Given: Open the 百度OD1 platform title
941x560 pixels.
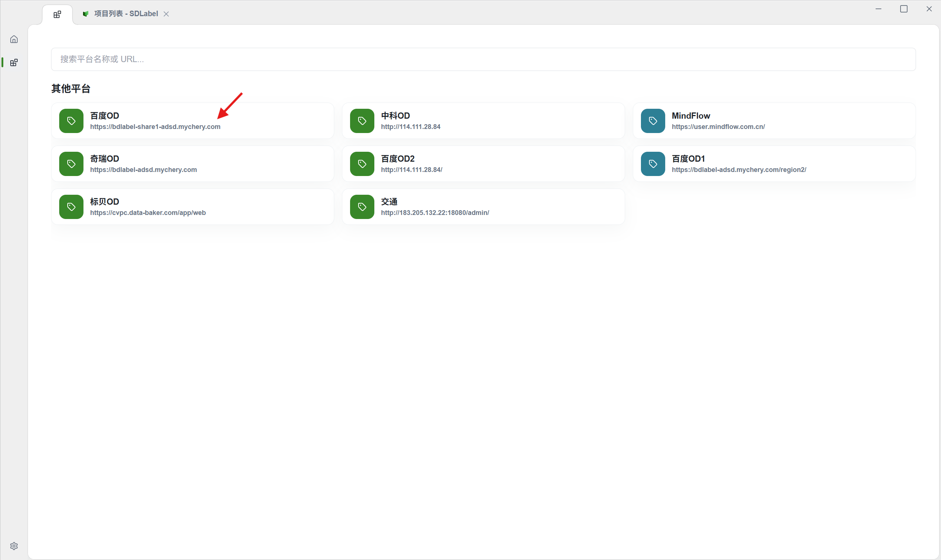Looking at the screenshot, I should [688, 158].
